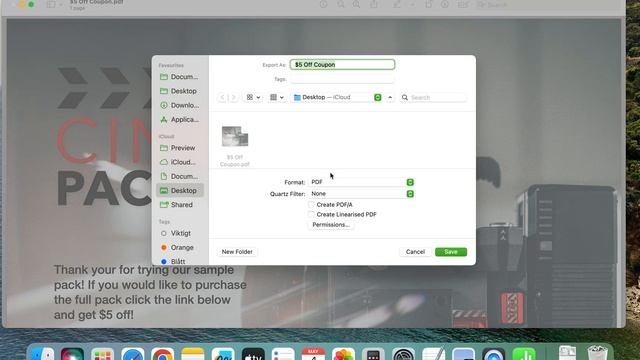Open Freeform from the Dock
Image resolution: width=640 pixels, height=360 pixels.
coord(223,354)
